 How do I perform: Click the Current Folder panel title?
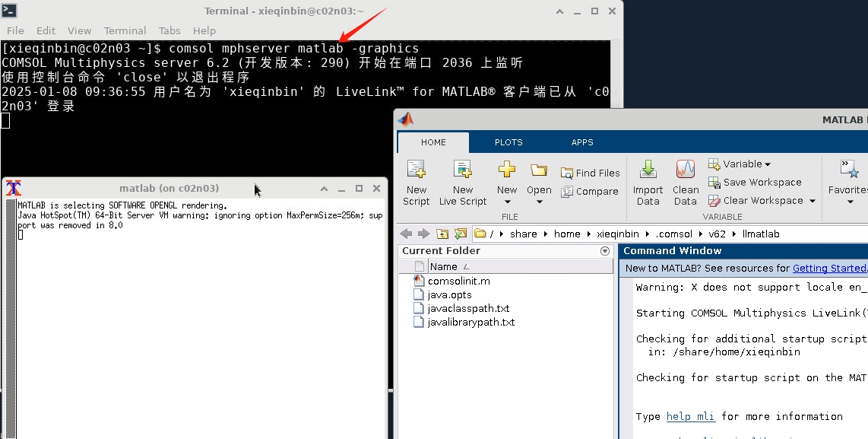(441, 250)
